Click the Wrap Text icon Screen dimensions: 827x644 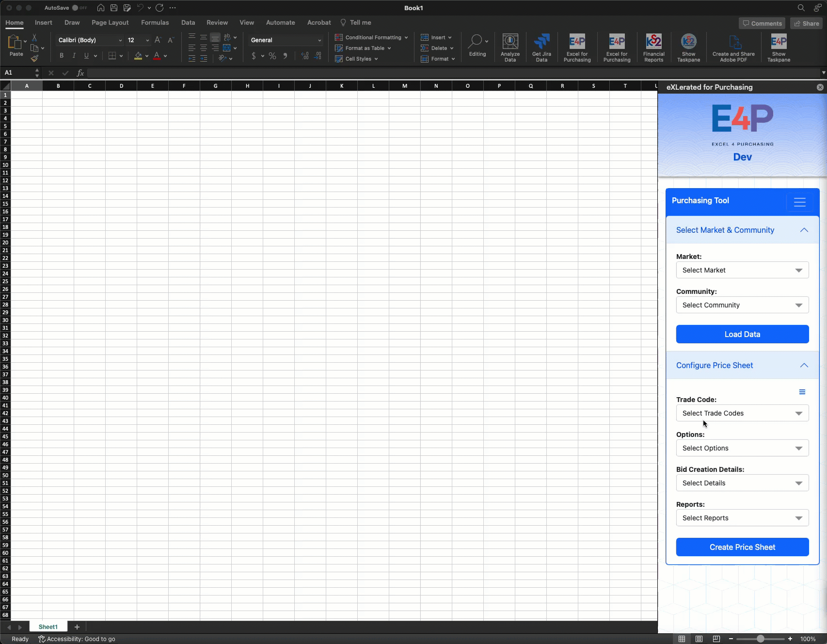click(x=226, y=37)
